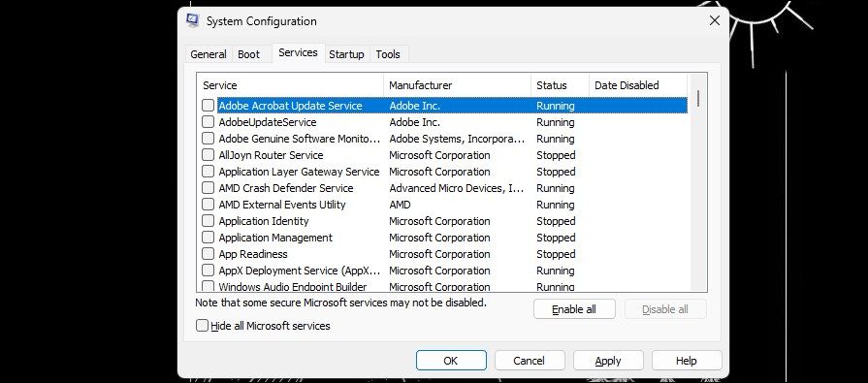Click Stopped status of App Readiness

[x=556, y=254]
